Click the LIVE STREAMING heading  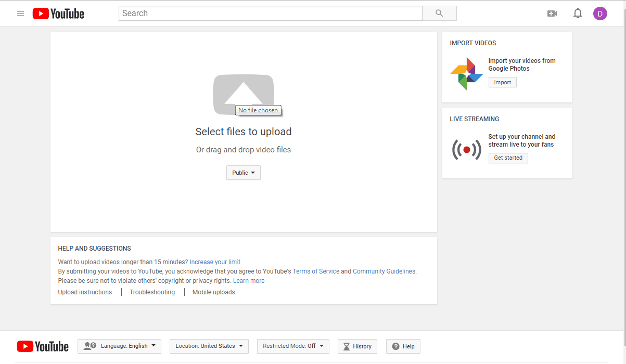pos(475,119)
